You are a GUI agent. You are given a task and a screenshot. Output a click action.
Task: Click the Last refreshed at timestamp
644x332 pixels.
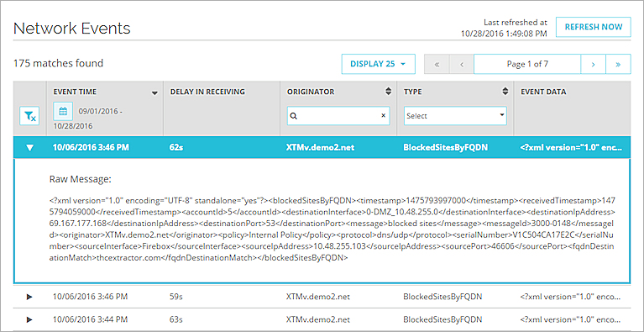(505, 29)
